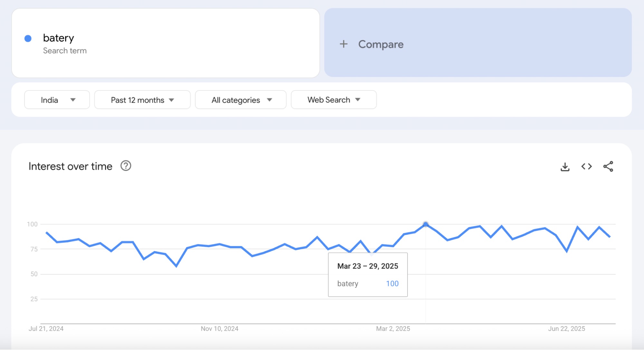Download the interest over time CSV
Screen dimensions: 644x350
pyautogui.click(x=565, y=167)
